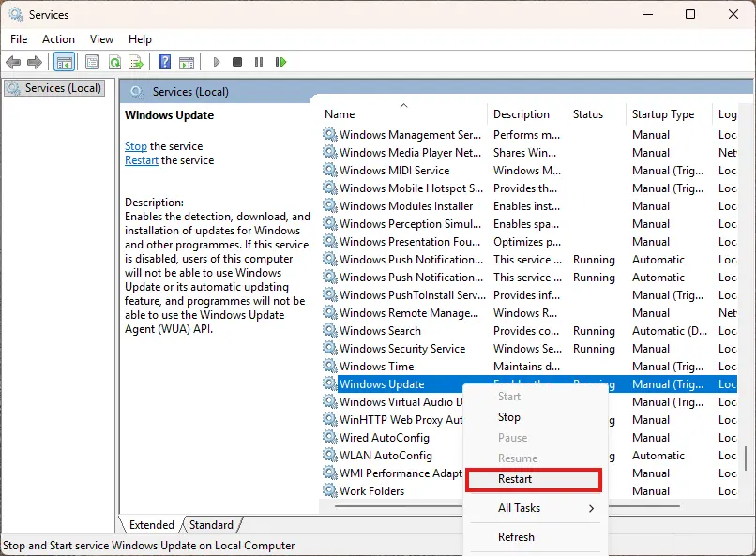Click the Restart the service link
The width and height of the screenshot is (756, 556).
coord(142,160)
